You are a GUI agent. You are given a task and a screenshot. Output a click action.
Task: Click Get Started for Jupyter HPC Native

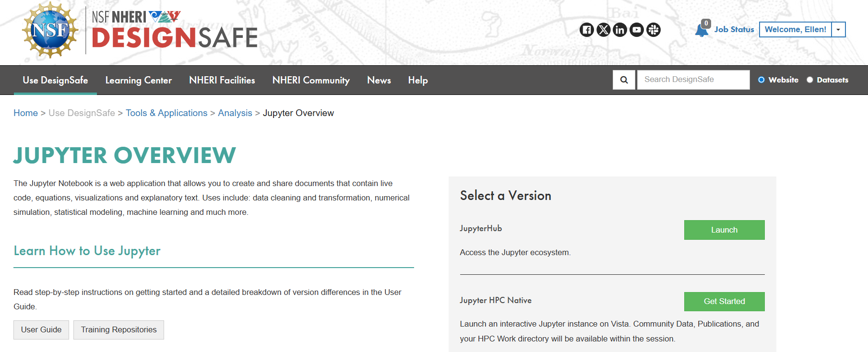coord(724,301)
